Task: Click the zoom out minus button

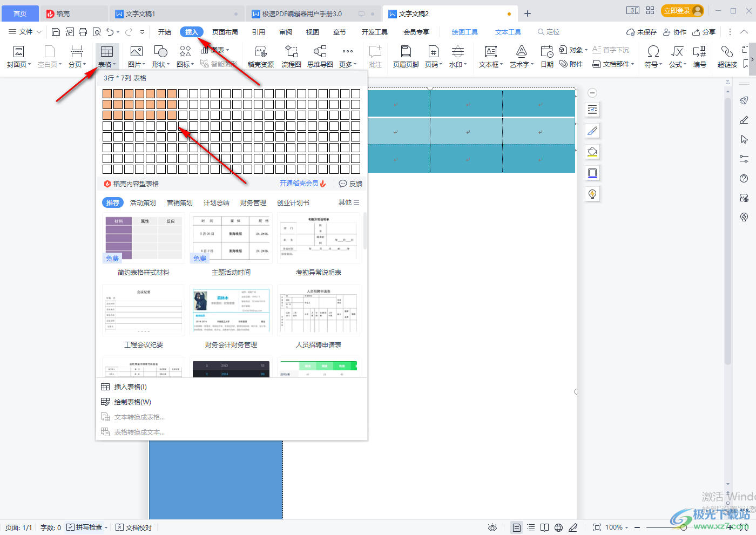Action: pyautogui.click(x=637, y=527)
